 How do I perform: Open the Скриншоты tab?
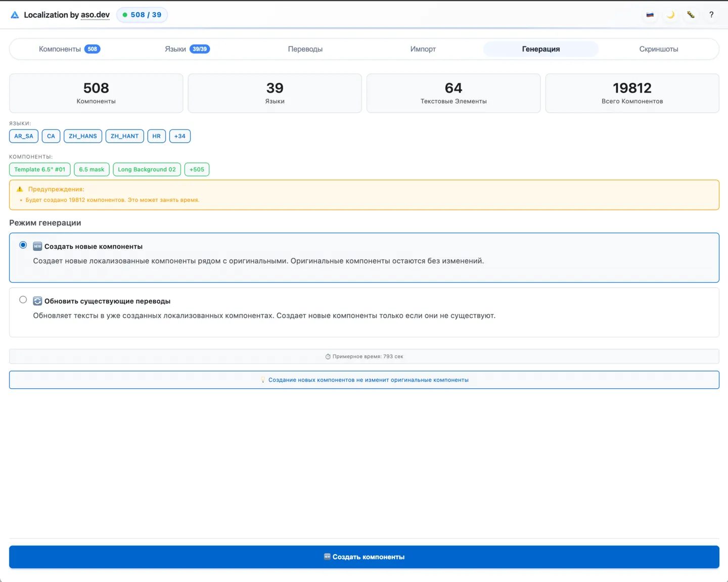click(x=658, y=49)
